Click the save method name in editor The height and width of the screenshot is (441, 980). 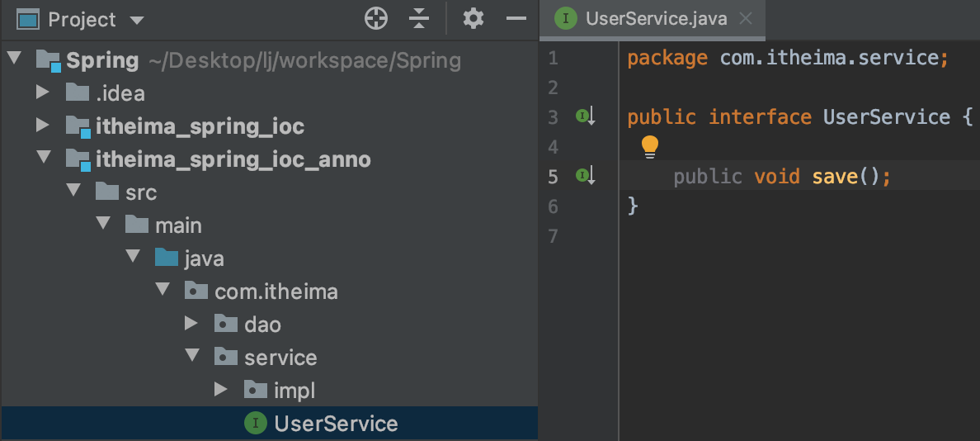(x=835, y=176)
